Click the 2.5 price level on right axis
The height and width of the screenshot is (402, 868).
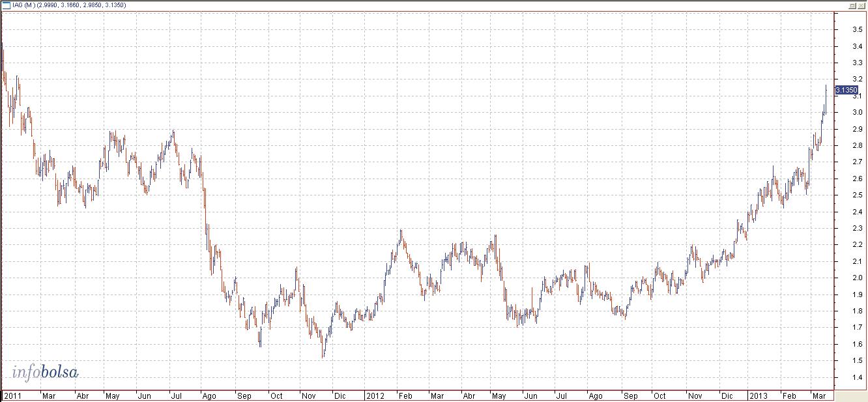coord(858,195)
